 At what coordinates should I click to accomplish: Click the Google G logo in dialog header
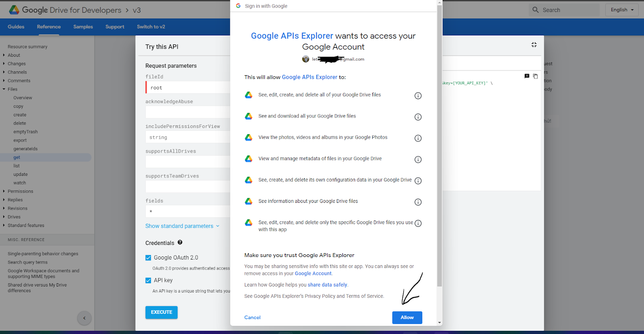238,6
